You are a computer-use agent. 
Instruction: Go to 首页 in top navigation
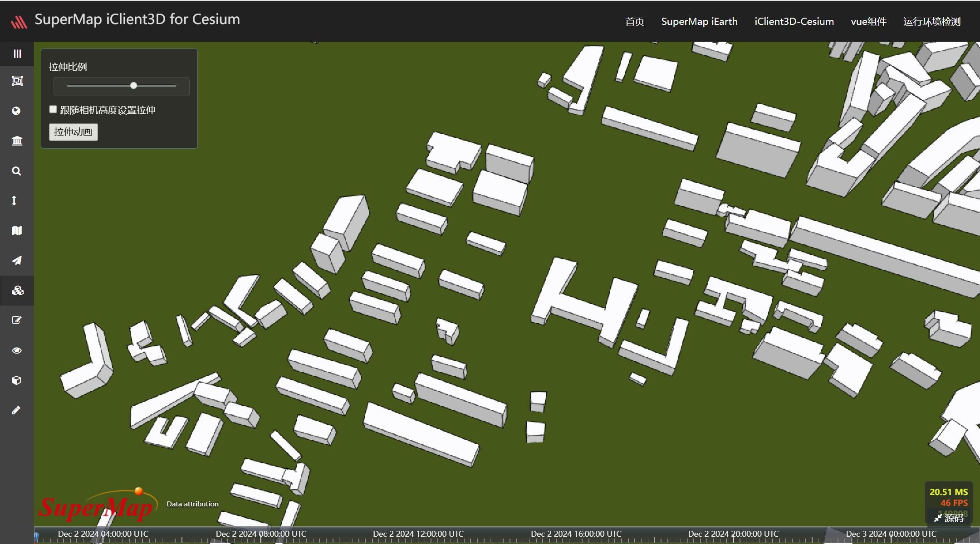(x=635, y=22)
